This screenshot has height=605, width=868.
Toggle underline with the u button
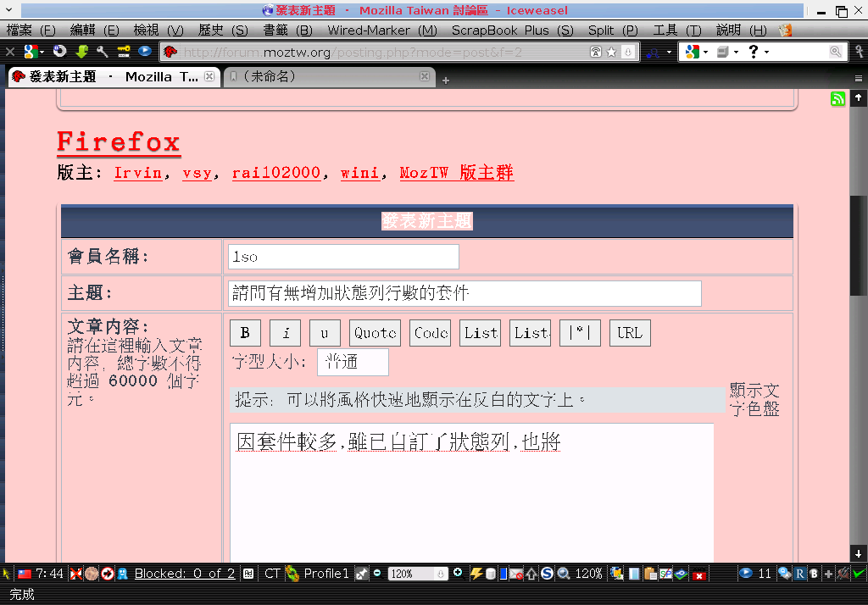click(x=325, y=333)
